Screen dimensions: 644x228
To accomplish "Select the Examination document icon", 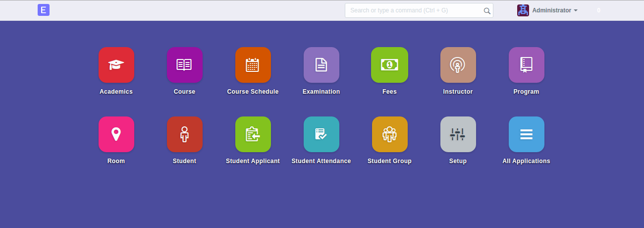I will click(321, 65).
